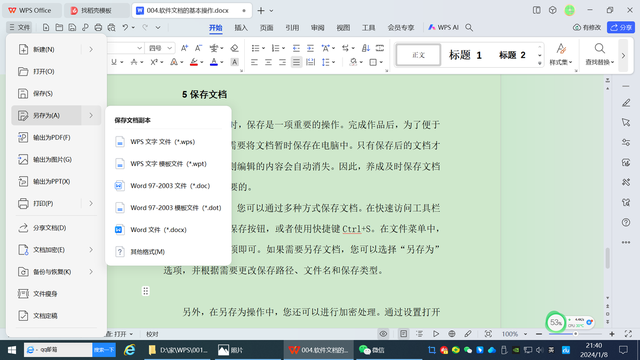
Task: Click the clear formatting eraser icon
Action: 234,48
